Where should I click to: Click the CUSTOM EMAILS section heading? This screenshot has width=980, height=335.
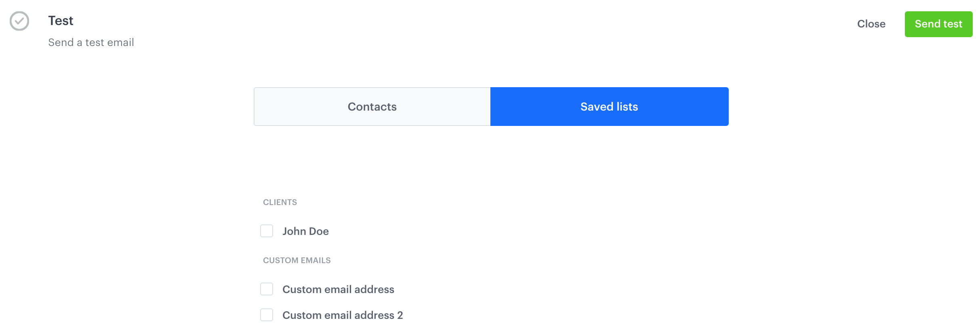coord(297,260)
